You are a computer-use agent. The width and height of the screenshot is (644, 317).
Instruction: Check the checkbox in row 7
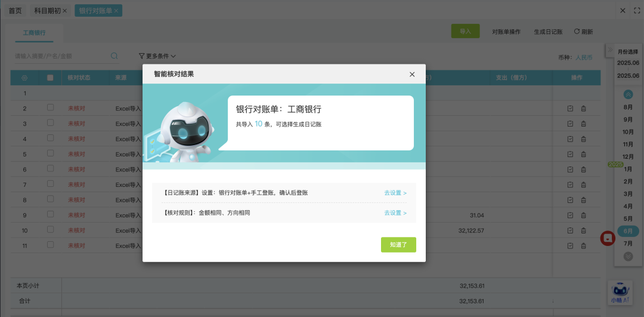tap(50, 184)
